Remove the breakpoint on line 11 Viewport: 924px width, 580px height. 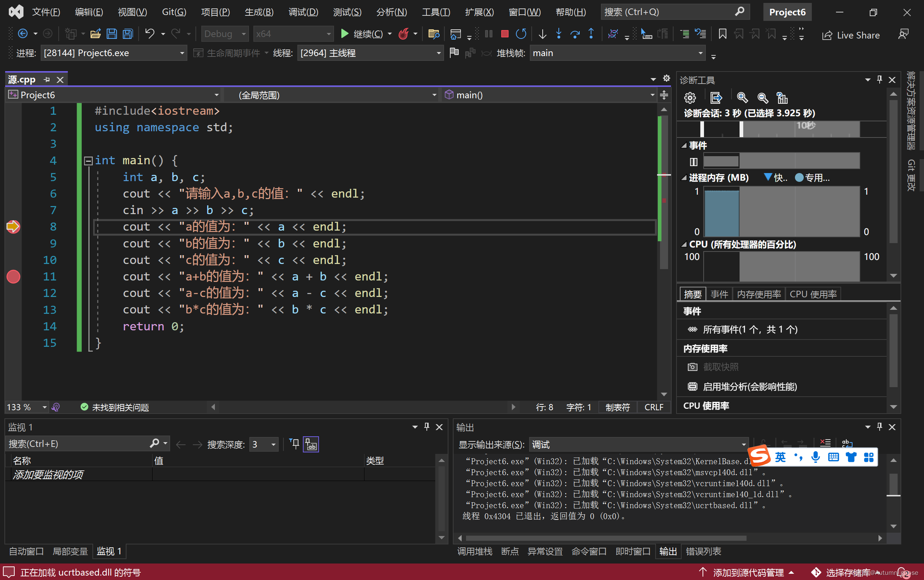point(14,276)
